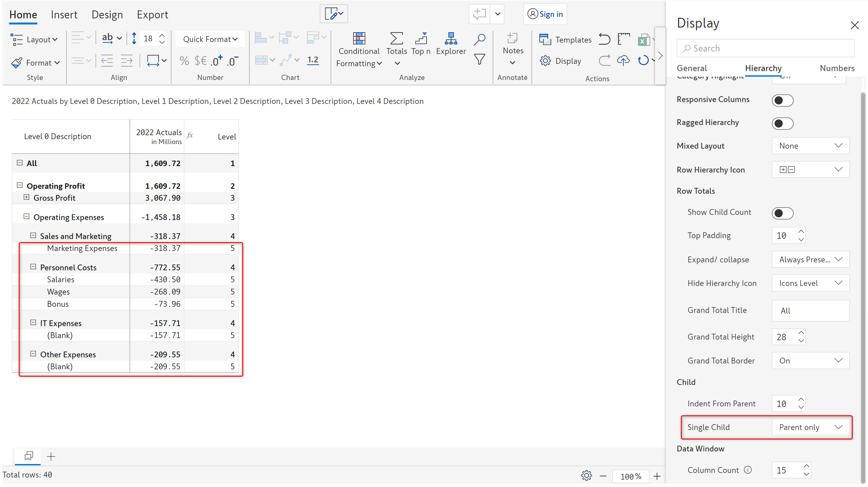Click the search magnifier in ribbon
The width and height of the screenshot is (868, 487).
(479, 39)
